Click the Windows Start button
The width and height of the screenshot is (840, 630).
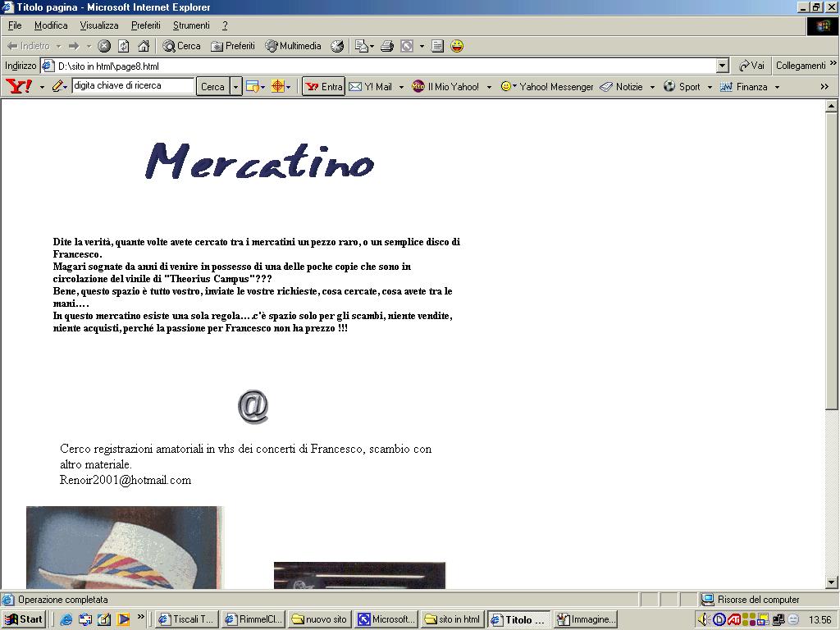[24, 619]
